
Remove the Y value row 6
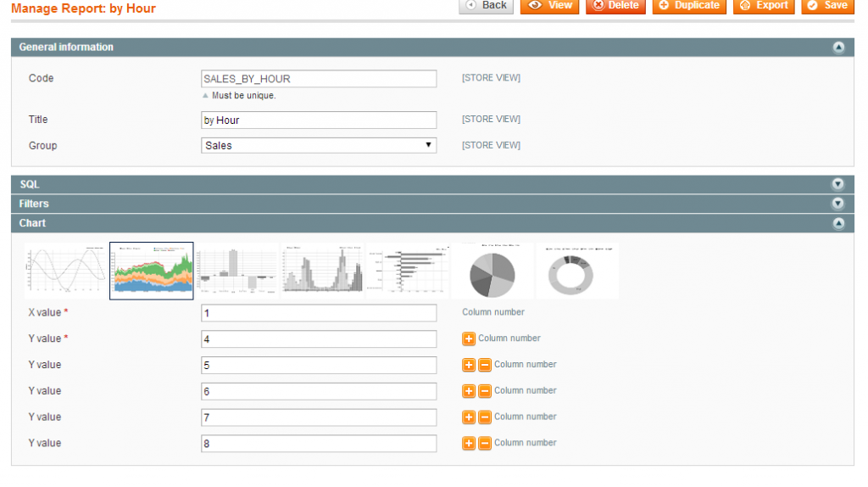484,390
